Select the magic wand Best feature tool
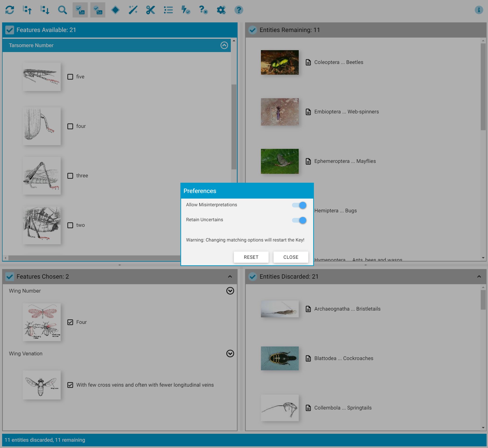The width and height of the screenshot is (488, 448). pos(133,10)
